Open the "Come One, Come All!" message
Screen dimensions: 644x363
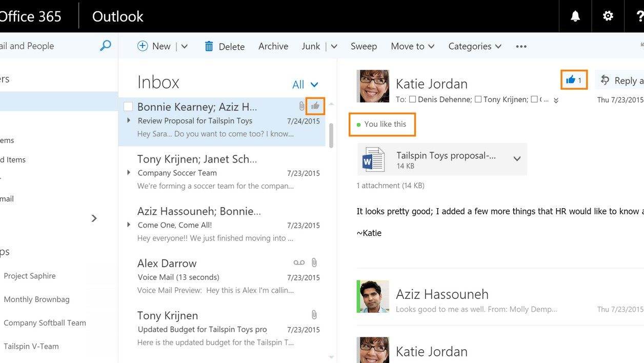click(222, 225)
